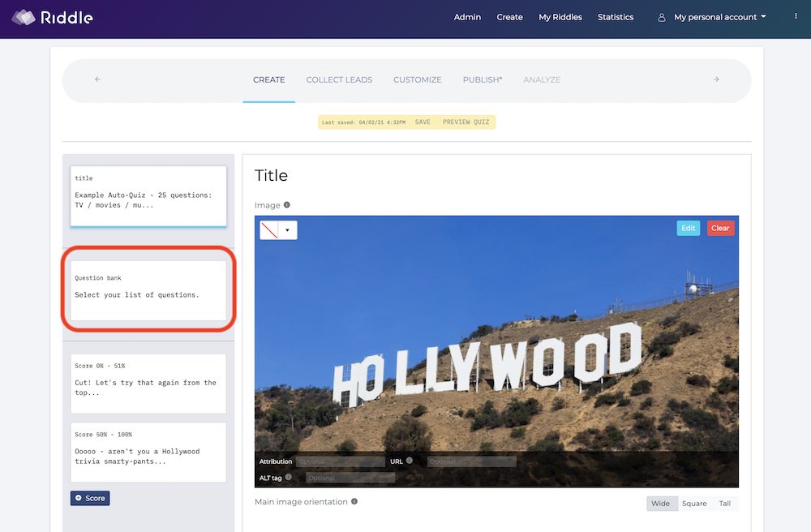Select Tall image orientation

click(x=724, y=504)
